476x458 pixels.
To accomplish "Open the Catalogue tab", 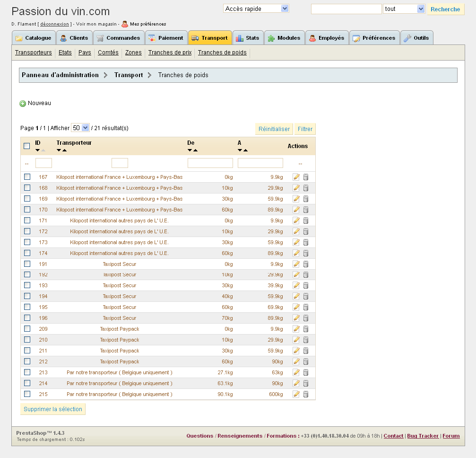I will [x=34, y=38].
